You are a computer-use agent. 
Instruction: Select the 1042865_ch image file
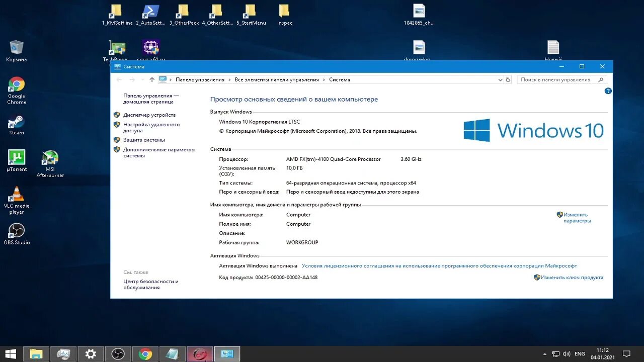tap(419, 15)
